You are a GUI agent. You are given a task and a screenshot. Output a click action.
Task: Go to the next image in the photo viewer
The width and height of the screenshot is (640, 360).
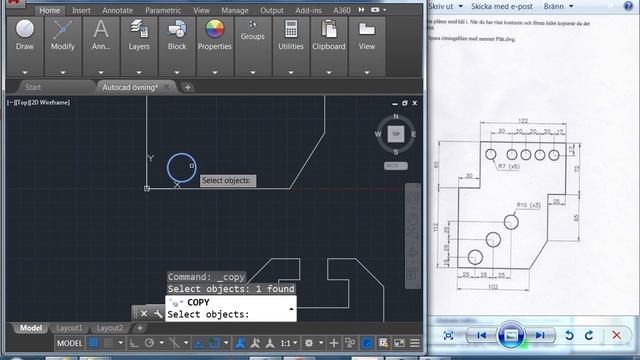click(540, 336)
